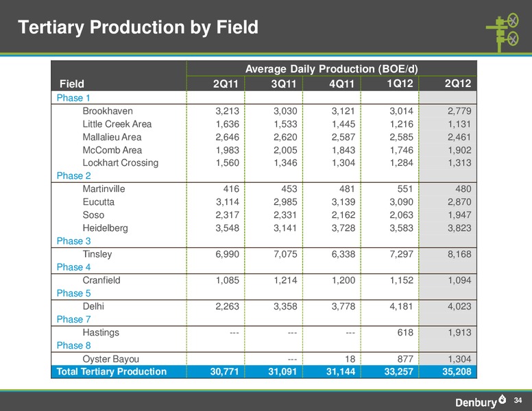Image resolution: width=532 pixels, height=411 pixels.
Task: Click the Phase 1 label
Action: click(x=73, y=98)
